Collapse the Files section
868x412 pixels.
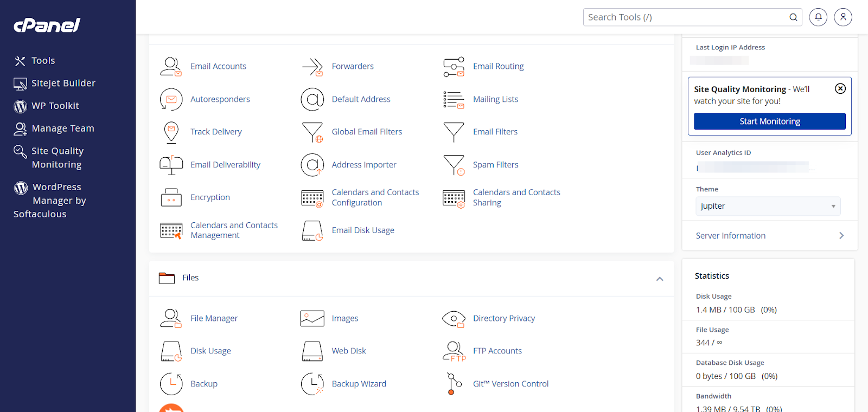(x=660, y=279)
